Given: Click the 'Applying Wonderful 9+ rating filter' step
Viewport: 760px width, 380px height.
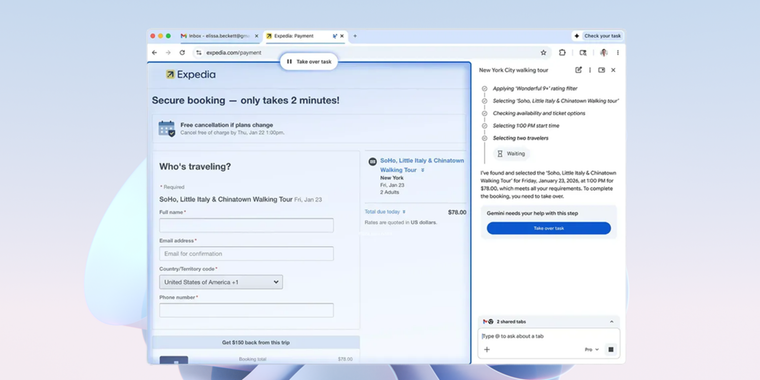Looking at the screenshot, I should [535, 89].
